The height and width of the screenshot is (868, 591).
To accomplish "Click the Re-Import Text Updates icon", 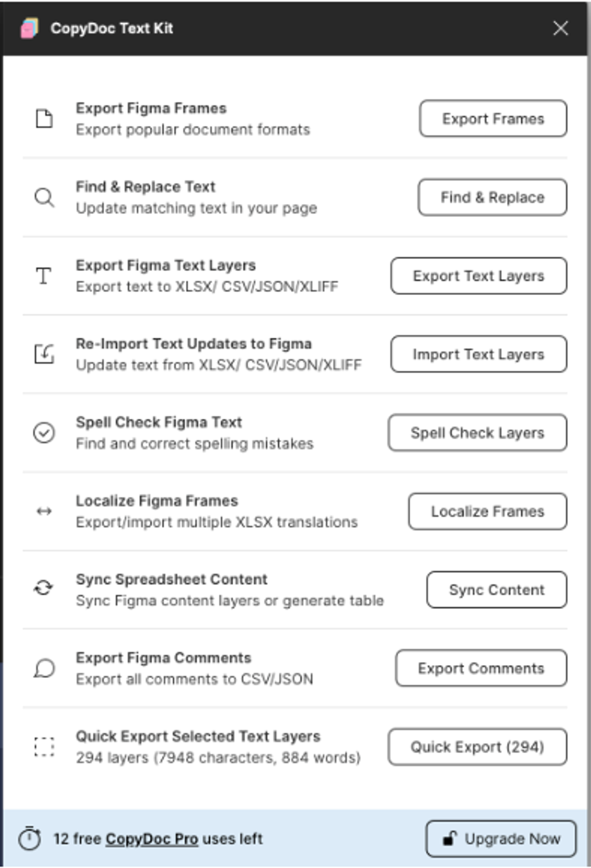I will click(43, 354).
